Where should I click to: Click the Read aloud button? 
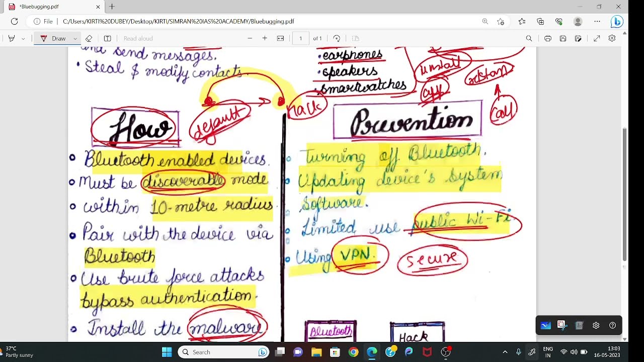(x=138, y=38)
